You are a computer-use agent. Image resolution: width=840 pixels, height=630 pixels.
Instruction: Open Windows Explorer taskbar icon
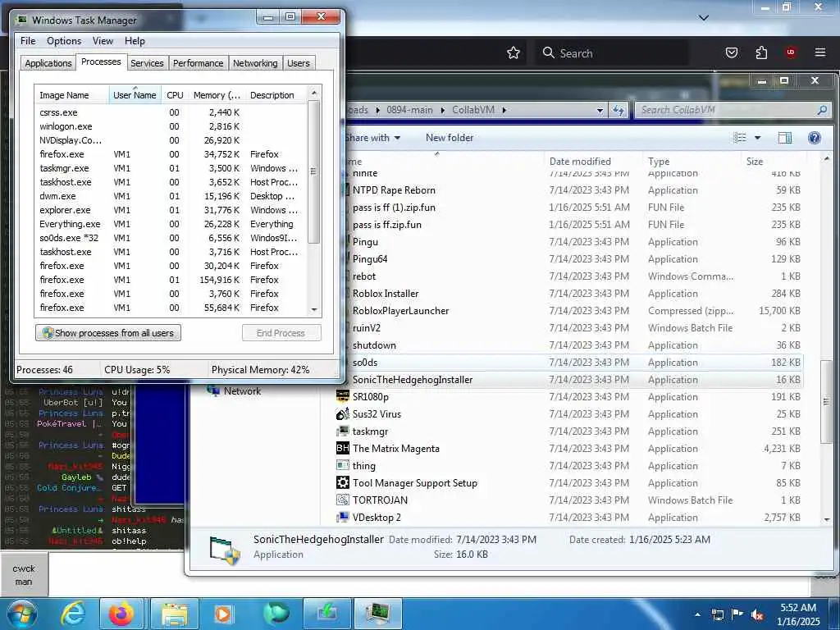point(175,614)
